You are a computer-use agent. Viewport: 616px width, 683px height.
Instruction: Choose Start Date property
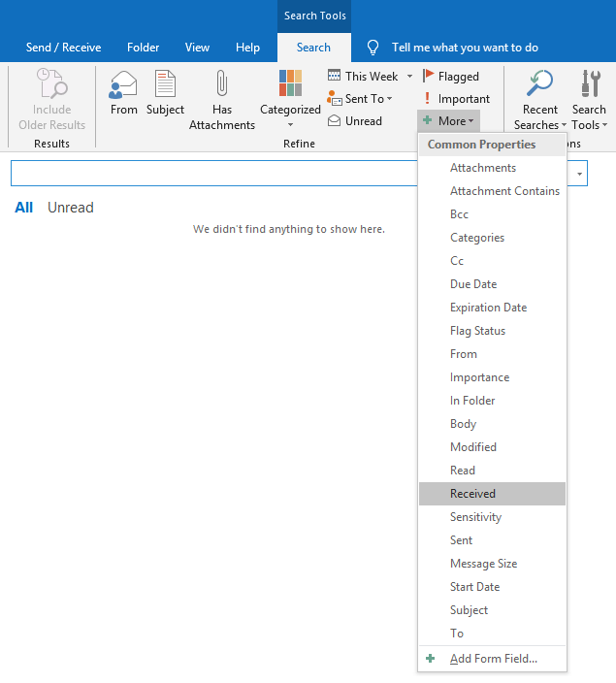[492, 587]
